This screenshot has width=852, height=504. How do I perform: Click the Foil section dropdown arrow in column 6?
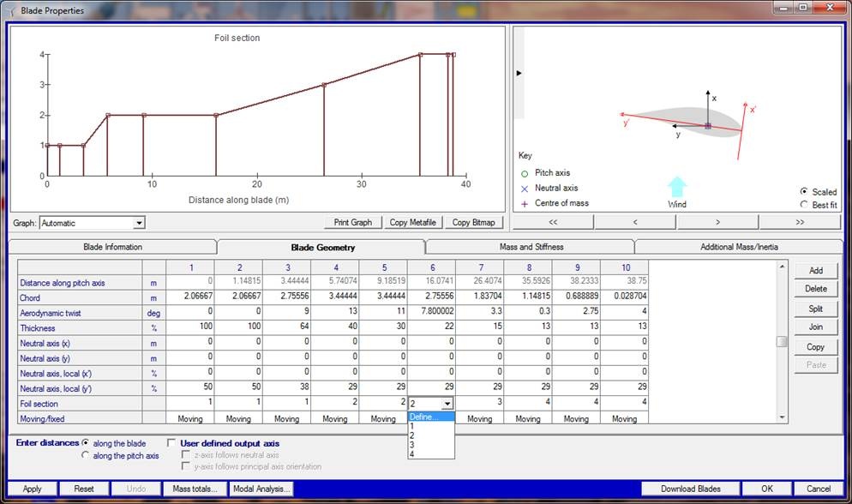tap(447, 404)
